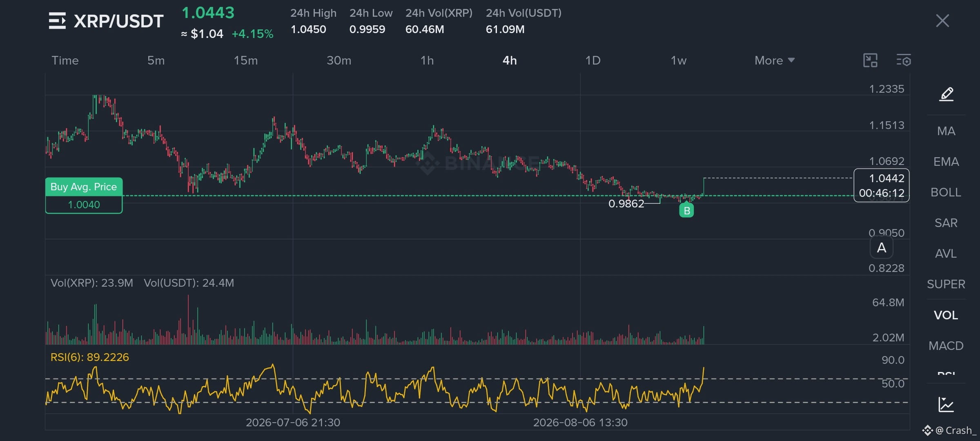Click the 1.2335 price axis label

[886, 89]
